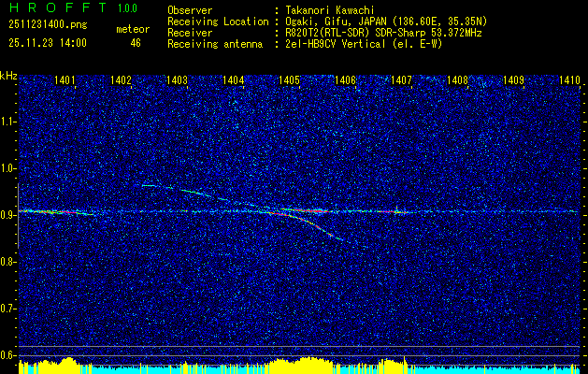This screenshot has width=588, height=374.
Task: Select the 1405 time label
Action: point(290,79)
